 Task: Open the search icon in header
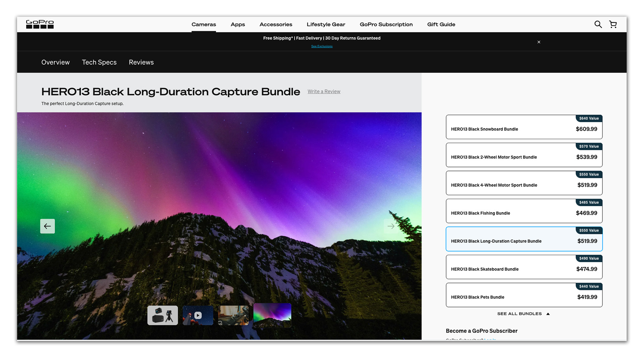point(598,24)
